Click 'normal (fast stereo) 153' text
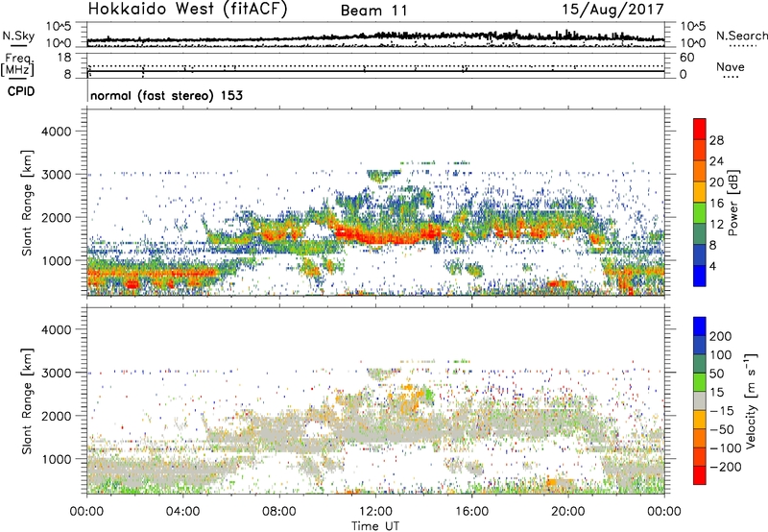 (166, 95)
